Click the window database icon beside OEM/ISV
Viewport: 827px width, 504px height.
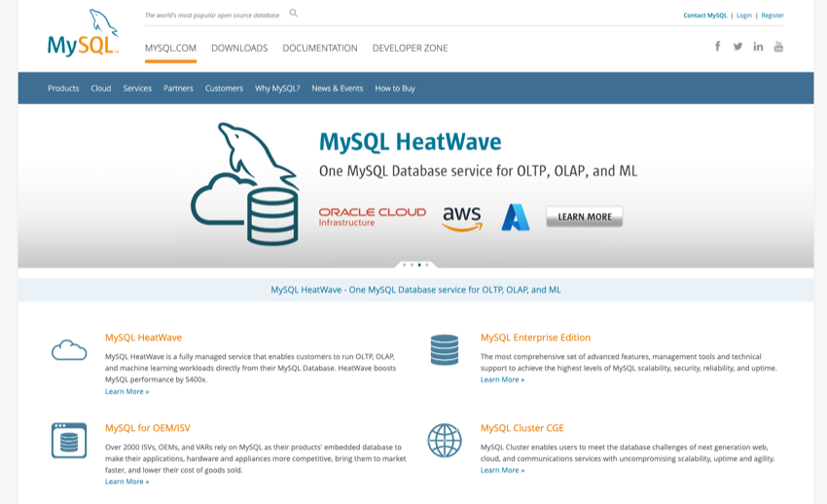coord(69,440)
